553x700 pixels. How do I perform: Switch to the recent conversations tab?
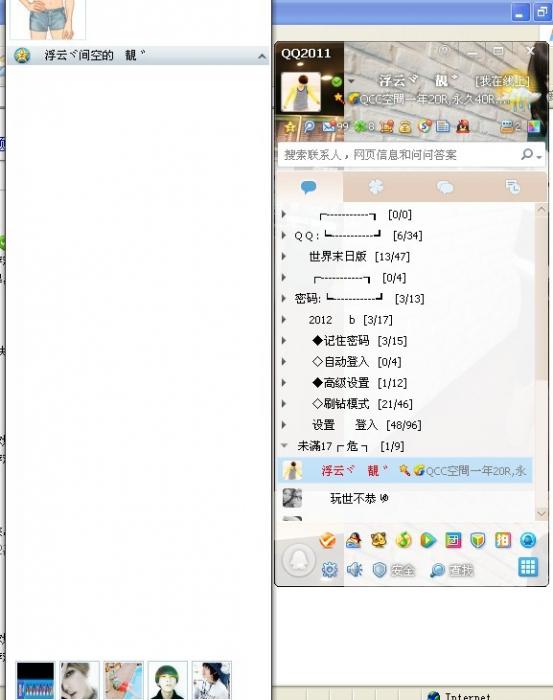512,187
